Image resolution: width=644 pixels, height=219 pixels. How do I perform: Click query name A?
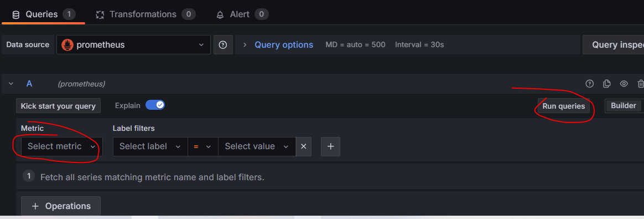29,84
